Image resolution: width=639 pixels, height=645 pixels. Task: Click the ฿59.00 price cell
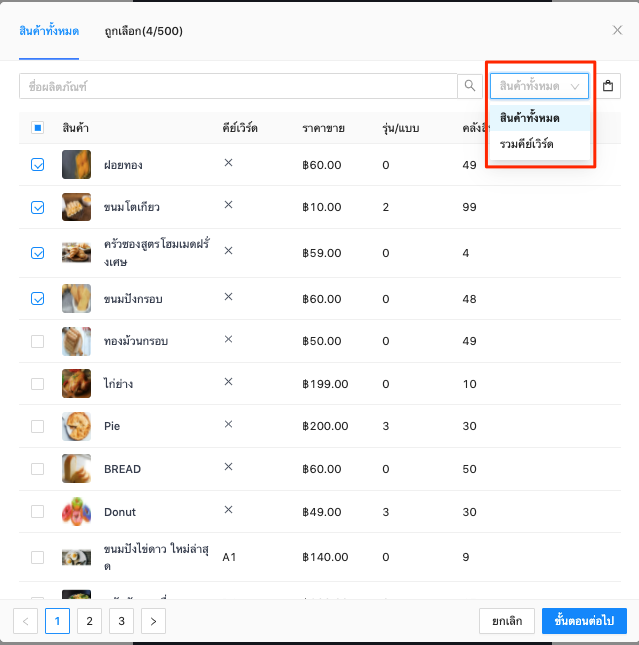pos(321,253)
